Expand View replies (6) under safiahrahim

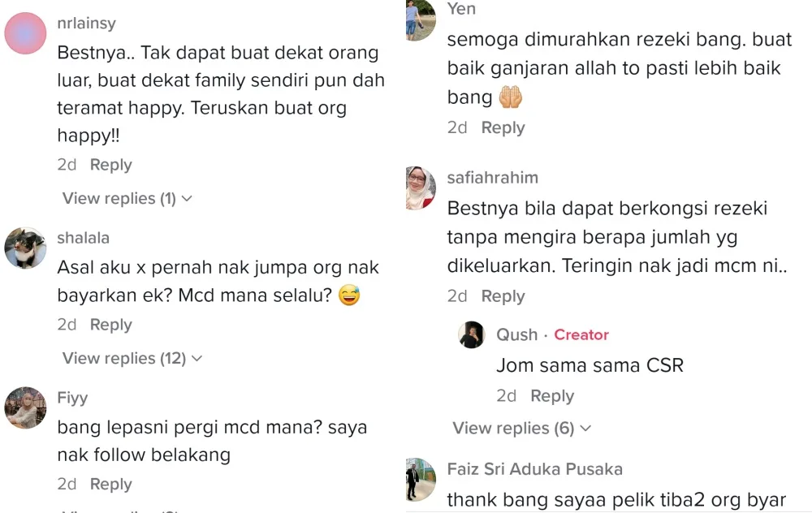point(522,428)
